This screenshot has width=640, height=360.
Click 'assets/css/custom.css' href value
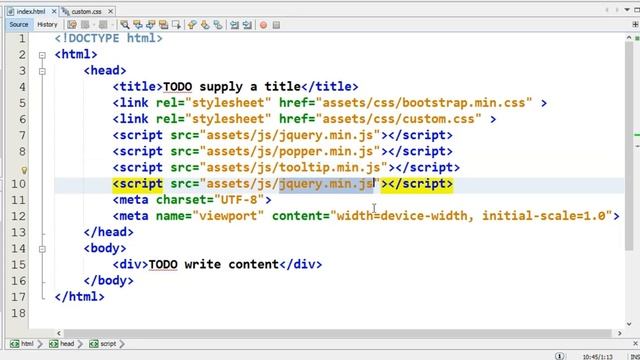[x=398, y=119]
